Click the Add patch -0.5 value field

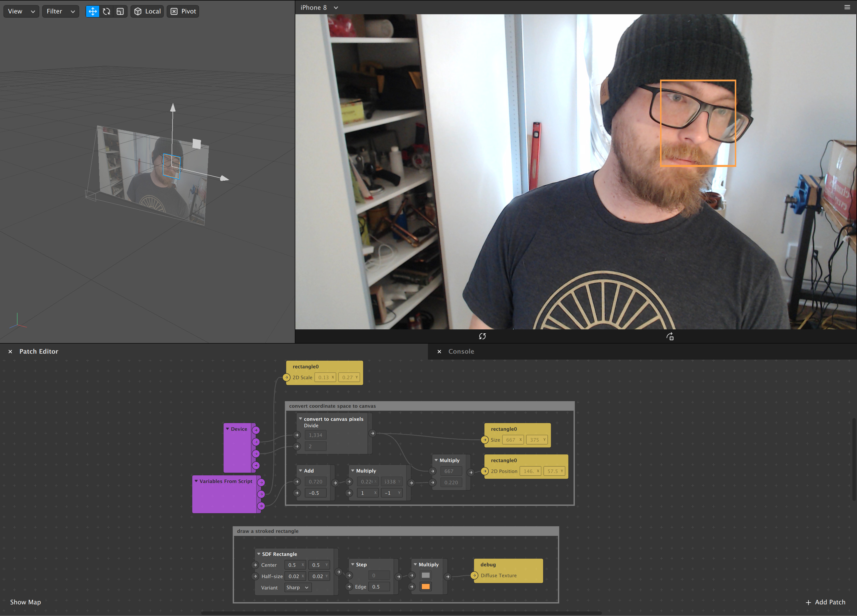coord(316,493)
